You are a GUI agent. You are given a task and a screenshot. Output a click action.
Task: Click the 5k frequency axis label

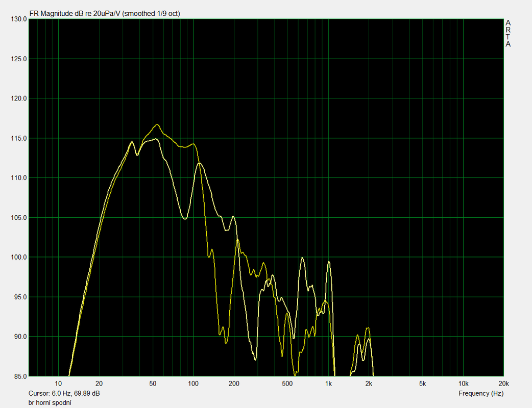tap(422, 384)
